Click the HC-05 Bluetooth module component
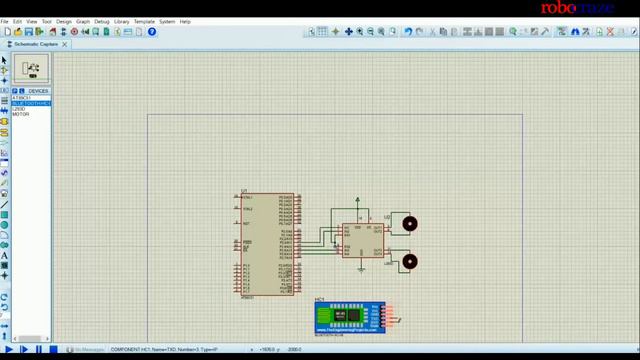Image resolution: width=640 pixels, height=360 pixels. click(350, 318)
